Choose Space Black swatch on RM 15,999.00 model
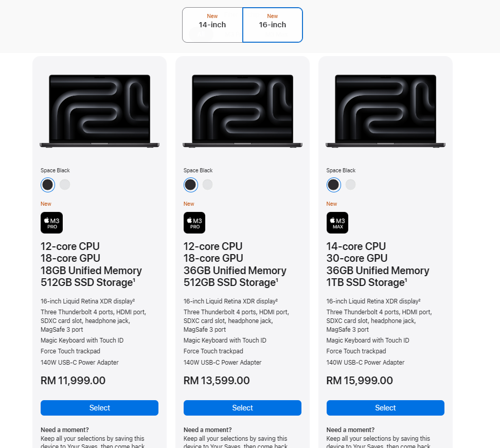Screen dimensions: 500x448 (x=333, y=185)
